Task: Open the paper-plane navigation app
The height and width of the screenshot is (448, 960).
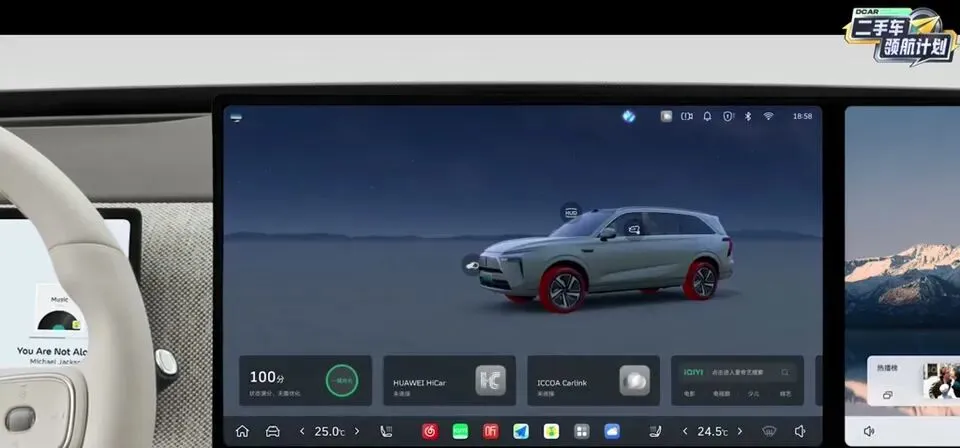Action: tap(521, 431)
